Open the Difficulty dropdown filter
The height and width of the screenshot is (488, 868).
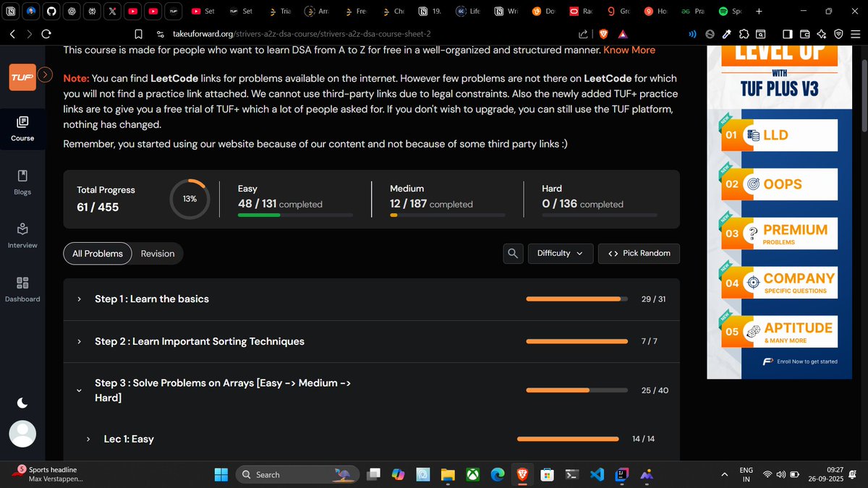(561, 253)
